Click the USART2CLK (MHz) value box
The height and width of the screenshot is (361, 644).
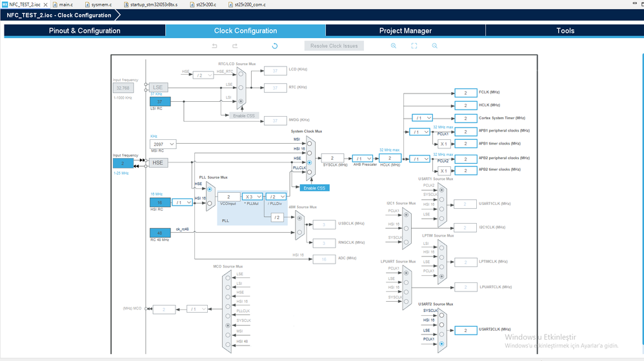tap(465, 330)
